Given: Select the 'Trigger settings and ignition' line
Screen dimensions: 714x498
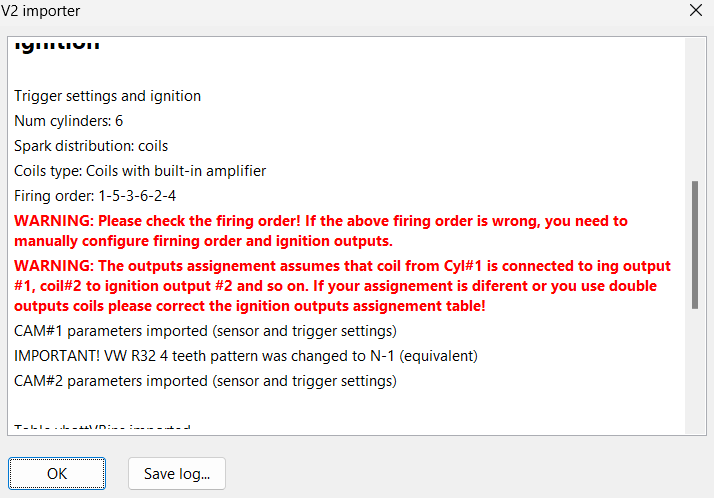Looking at the screenshot, I should click(x=107, y=96).
